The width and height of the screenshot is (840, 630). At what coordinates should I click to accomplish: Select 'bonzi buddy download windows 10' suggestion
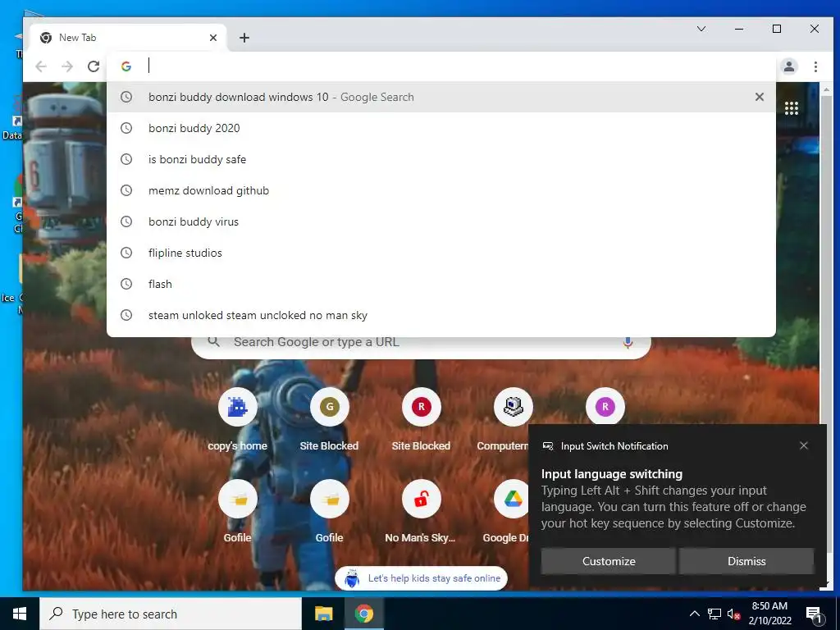(x=441, y=97)
